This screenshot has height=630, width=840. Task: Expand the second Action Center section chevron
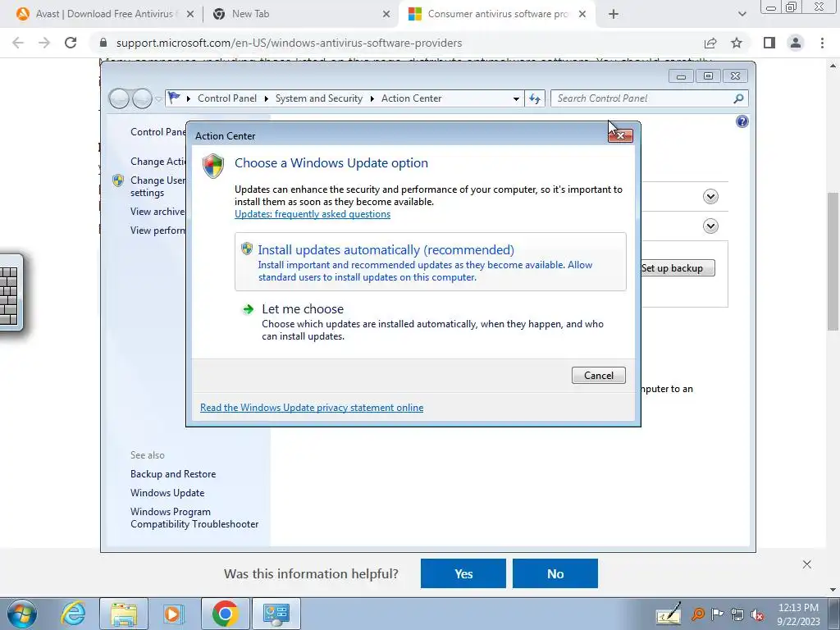click(x=711, y=226)
